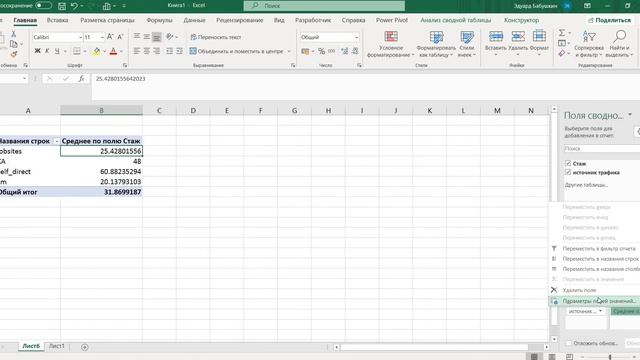Align text to bottom of cell
This screenshot has height=360, width=640.
pyautogui.click(x=156, y=37)
